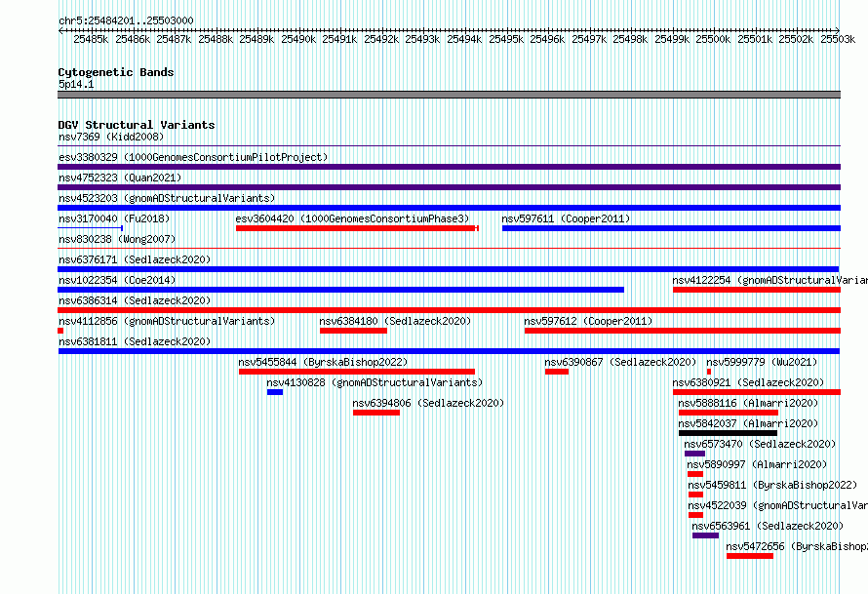Viewport: 868px width, 594px height.
Task: Click the tiny red nsv5999779 variant bar
Action: tap(709, 372)
